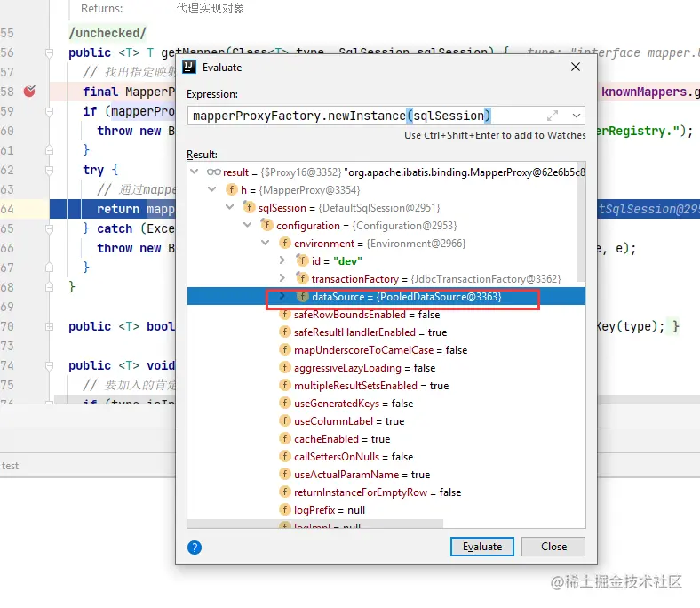700x608 pixels.
Task: Click the field icon next to id
Action: 302,260
